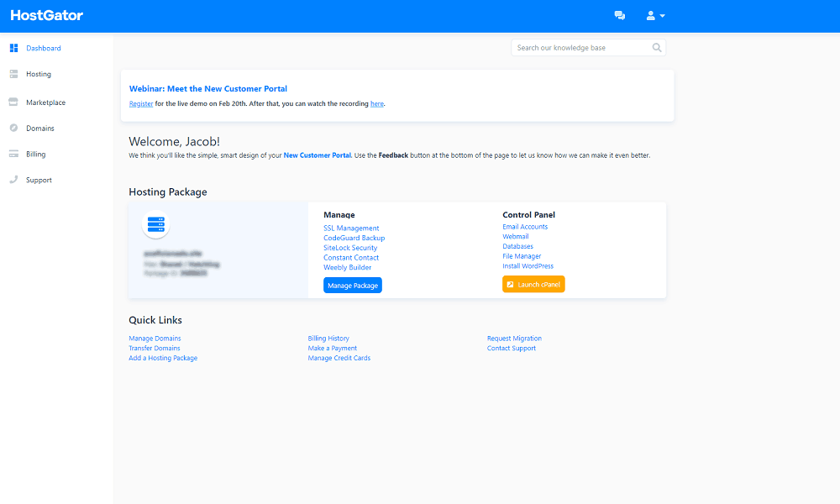This screenshot has width=840, height=504.
Task: Click the HostGator logo
Action: pyautogui.click(x=46, y=15)
